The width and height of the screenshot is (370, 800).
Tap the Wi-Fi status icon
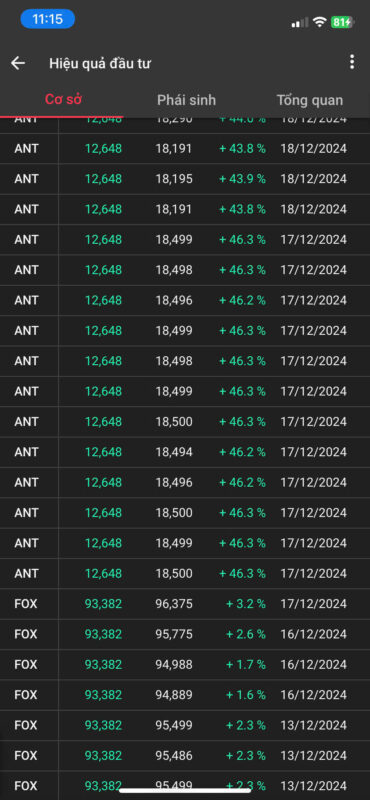pyautogui.click(x=319, y=22)
